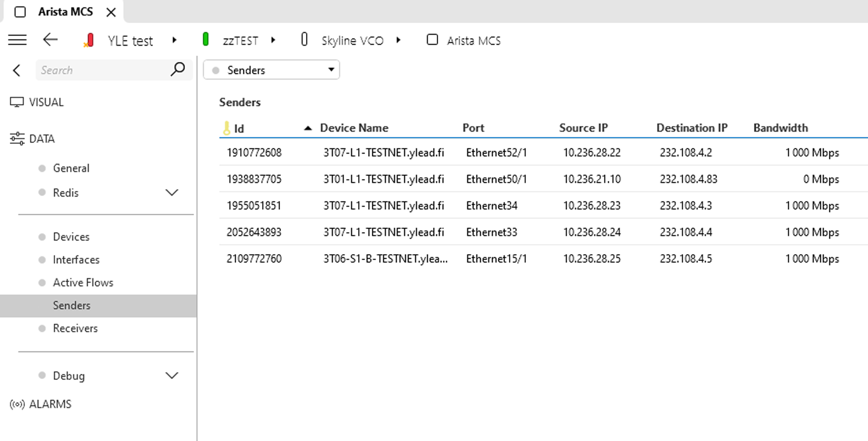868x441 pixels.
Task: Sort by the Device Name column
Action: coord(354,128)
